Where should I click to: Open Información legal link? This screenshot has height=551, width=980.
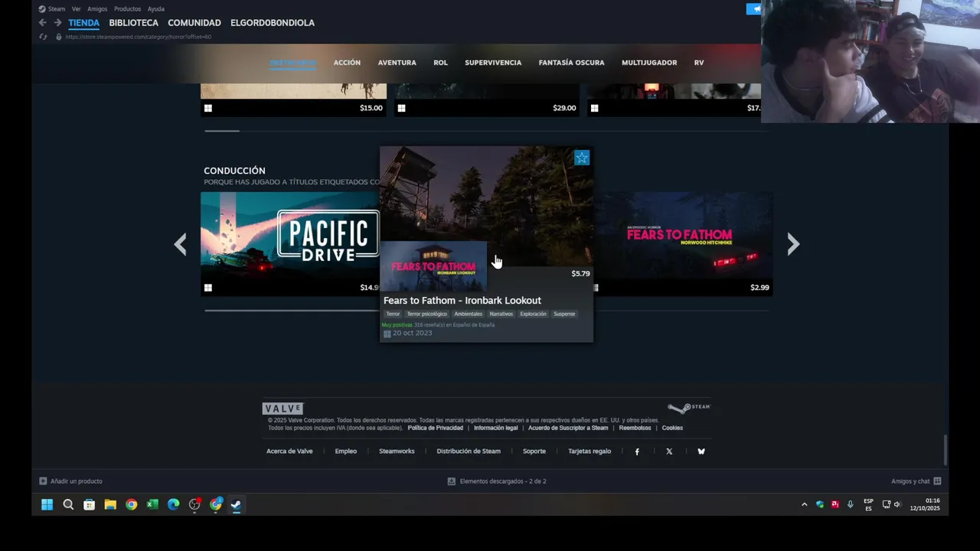[x=496, y=428]
